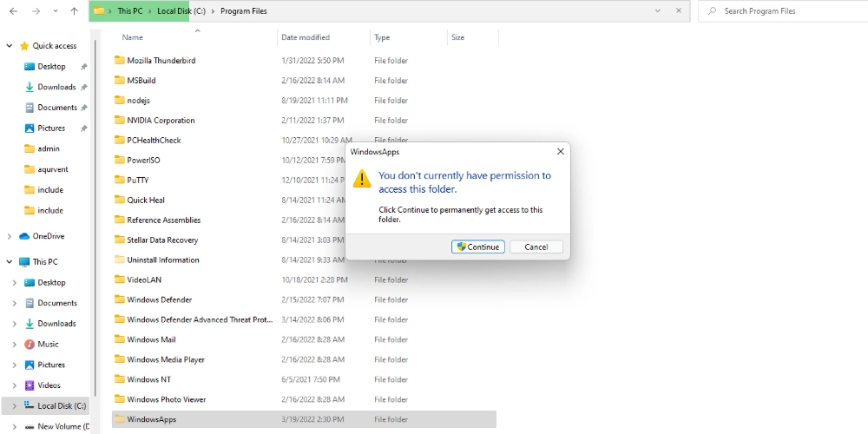
Task: Select Windows Defender Advanced Threat Protection folder name
Action: click(x=200, y=319)
